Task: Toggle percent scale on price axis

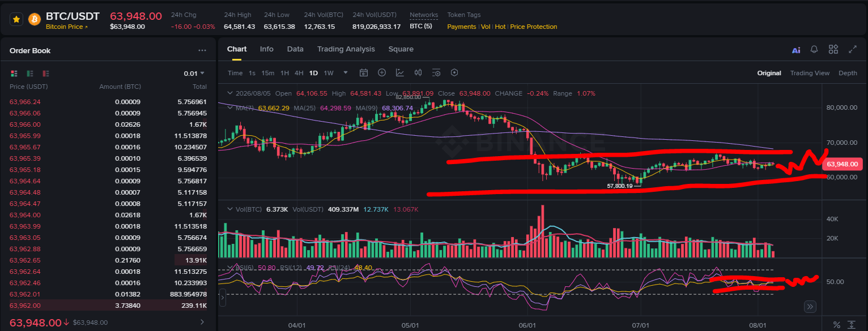Action: click(836, 325)
